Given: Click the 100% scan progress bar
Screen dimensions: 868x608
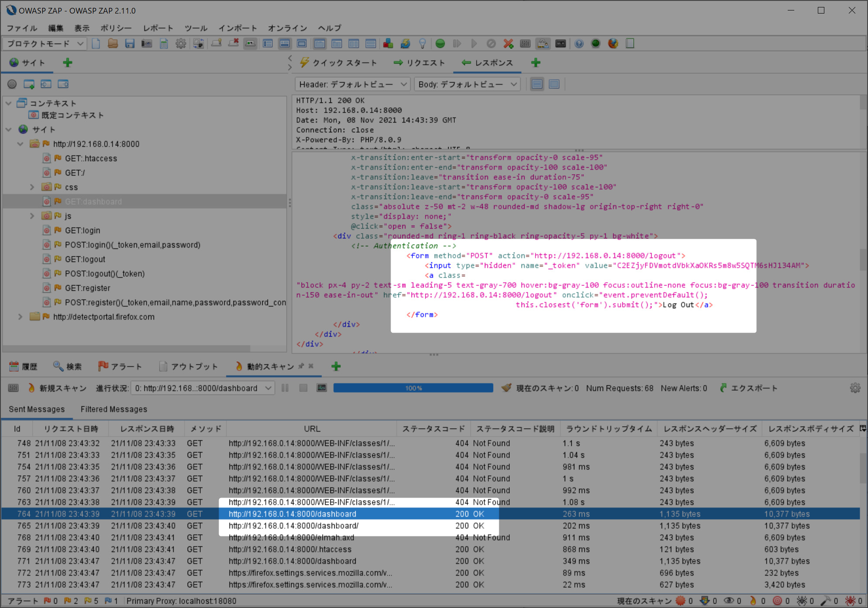Looking at the screenshot, I should [413, 388].
